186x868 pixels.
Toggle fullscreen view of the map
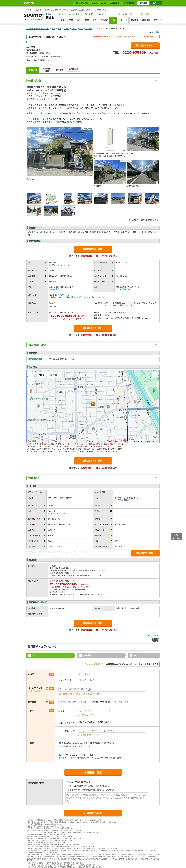tap(155, 375)
